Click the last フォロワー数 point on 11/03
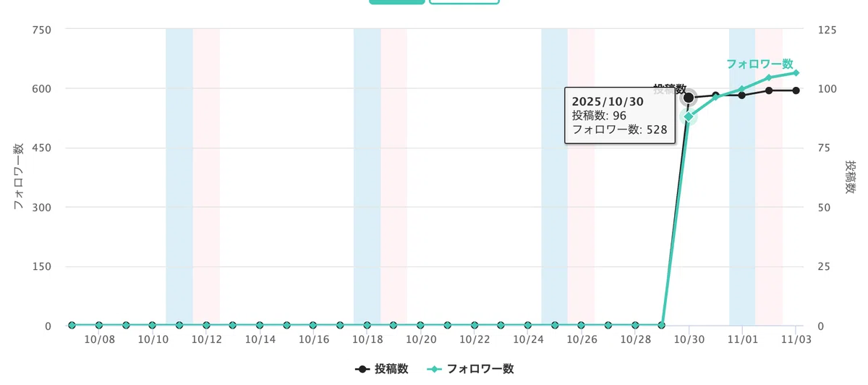868x385 pixels. pos(796,73)
